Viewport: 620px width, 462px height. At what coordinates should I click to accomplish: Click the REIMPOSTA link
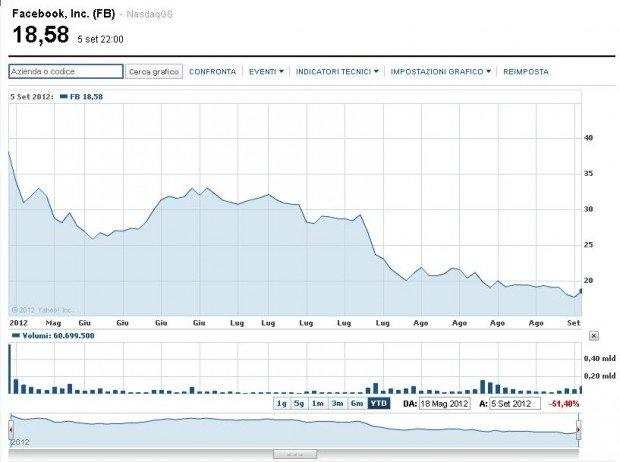(526, 72)
